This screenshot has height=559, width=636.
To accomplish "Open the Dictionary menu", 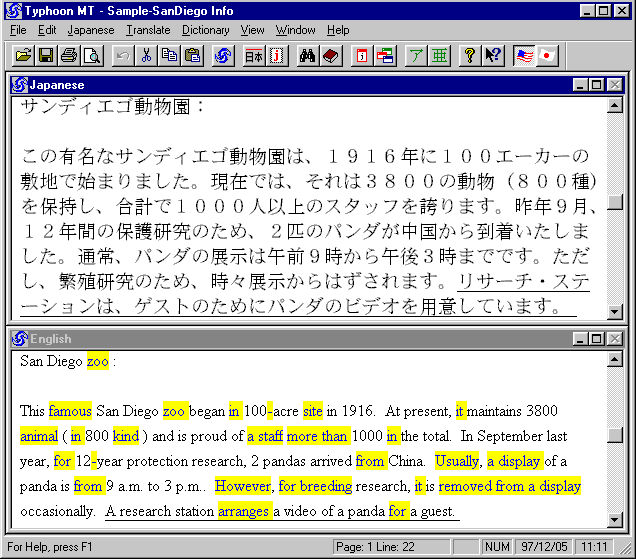I will pos(205,30).
